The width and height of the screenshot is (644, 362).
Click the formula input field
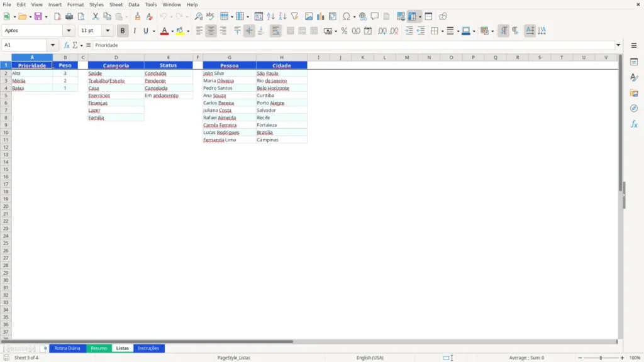click(x=353, y=45)
